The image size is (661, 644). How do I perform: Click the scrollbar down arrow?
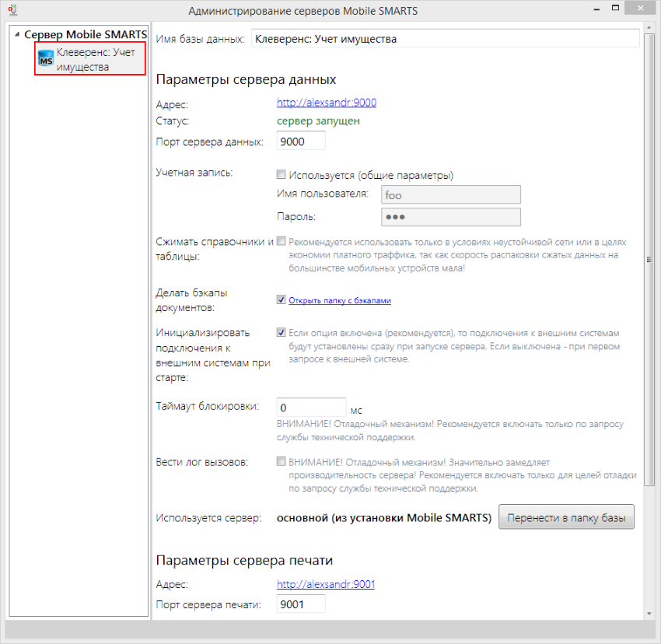click(x=649, y=614)
